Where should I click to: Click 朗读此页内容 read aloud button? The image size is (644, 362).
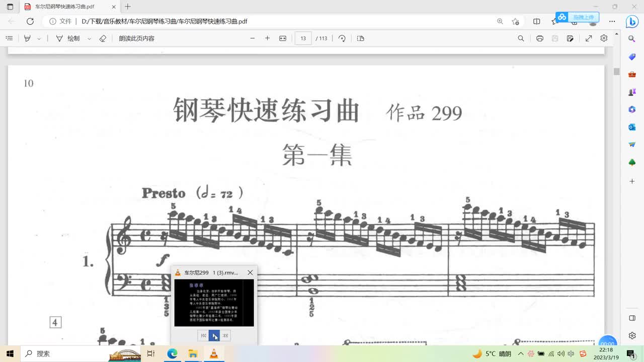pyautogui.click(x=136, y=38)
